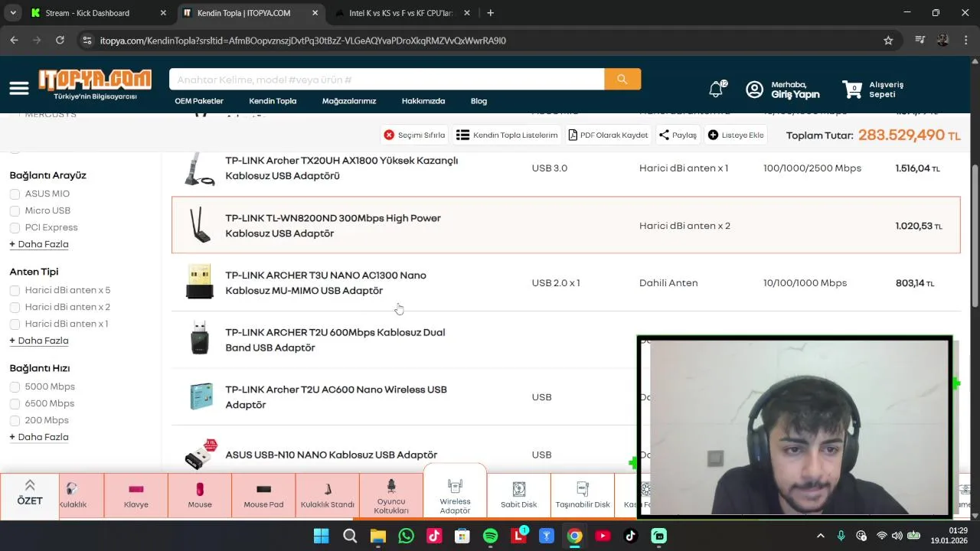
Task: Open the Mouse category tab
Action: [x=200, y=496]
